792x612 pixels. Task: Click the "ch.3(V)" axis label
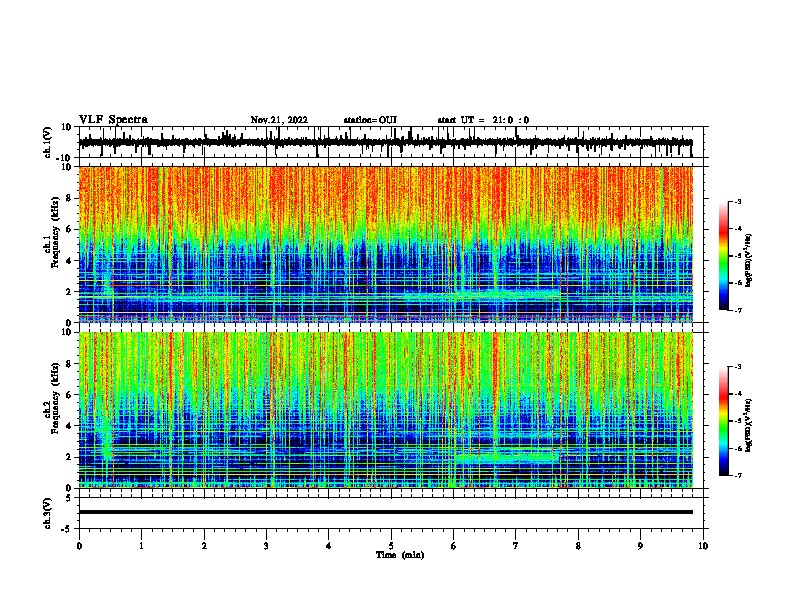click(x=48, y=513)
